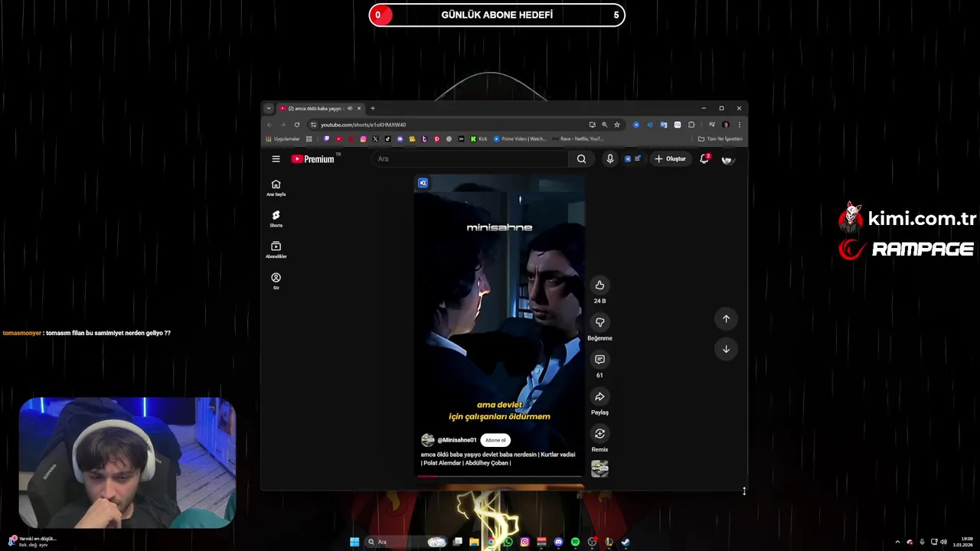Viewport: 980px width, 551px height.
Task: Bookmark this page with star icon
Action: (617, 125)
